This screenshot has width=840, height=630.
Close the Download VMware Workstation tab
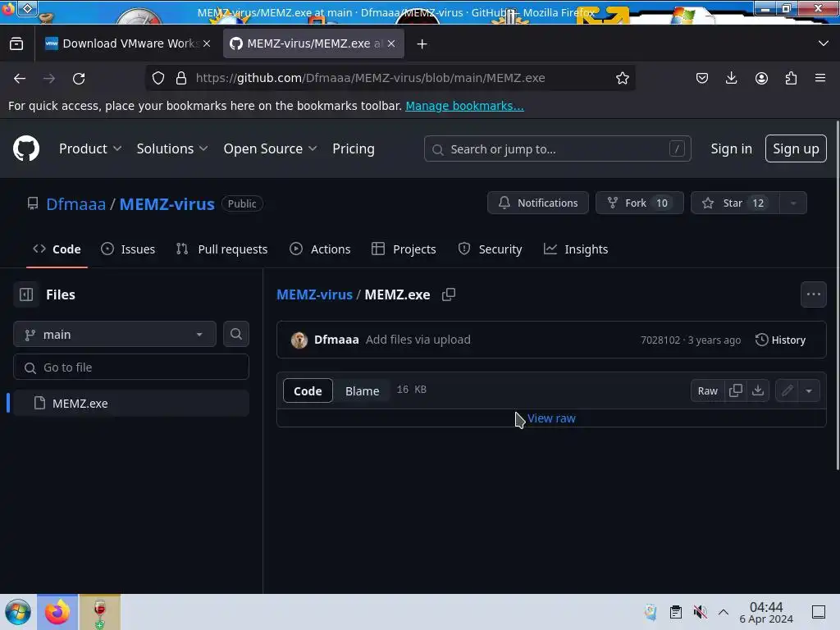click(x=207, y=43)
